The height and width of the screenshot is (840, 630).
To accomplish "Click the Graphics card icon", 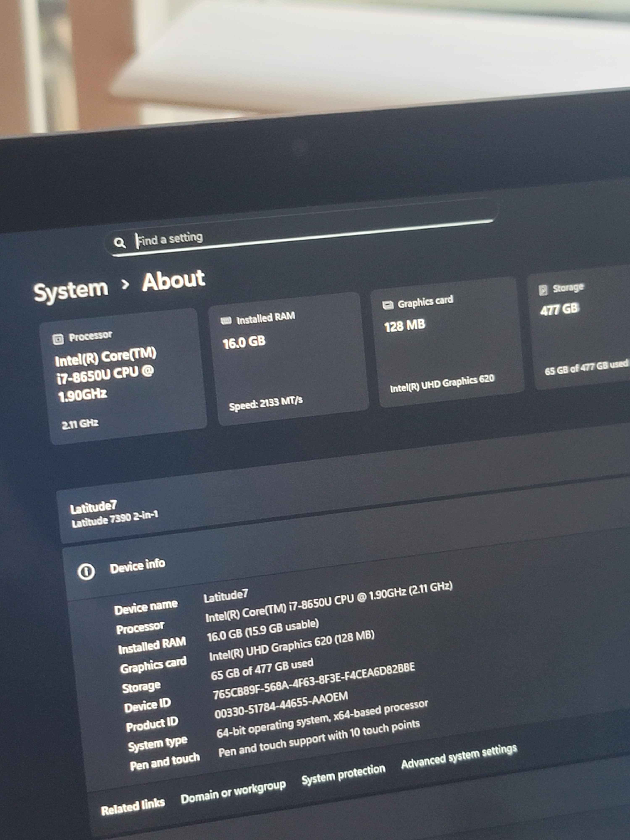I will click(387, 305).
